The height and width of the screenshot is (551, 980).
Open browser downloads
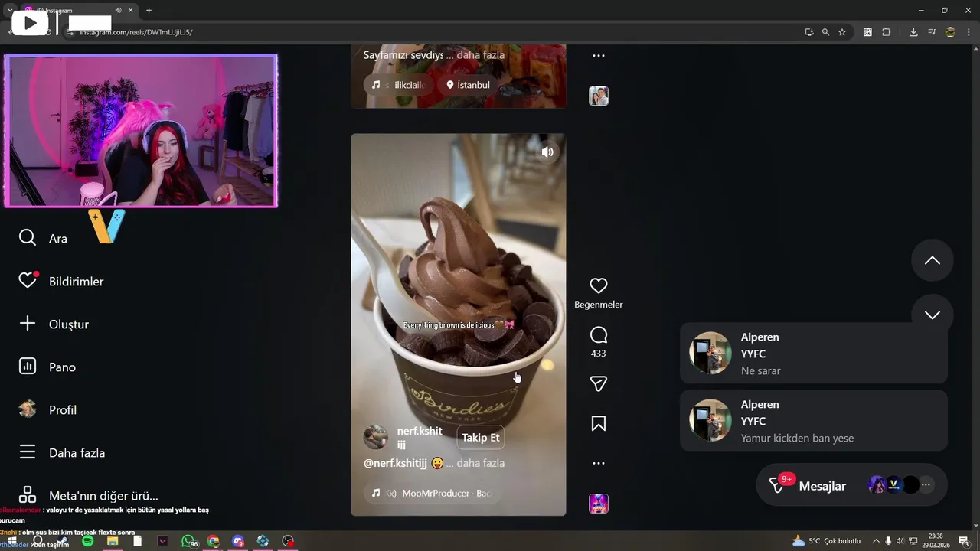[913, 32]
